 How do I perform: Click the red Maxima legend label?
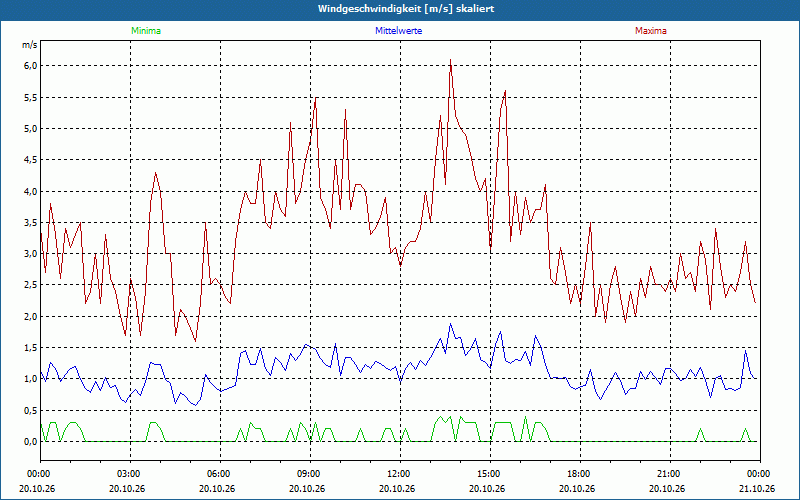click(x=651, y=31)
